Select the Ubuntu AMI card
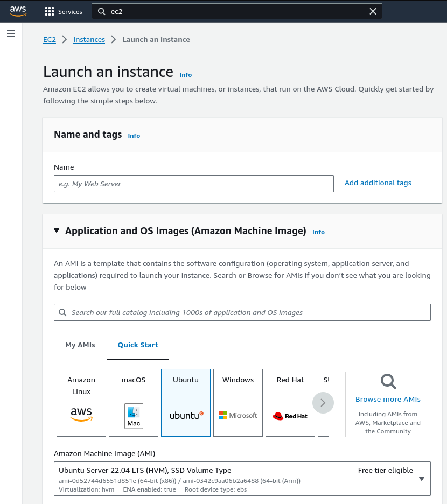This screenshot has height=504, width=447. [186, 403]
